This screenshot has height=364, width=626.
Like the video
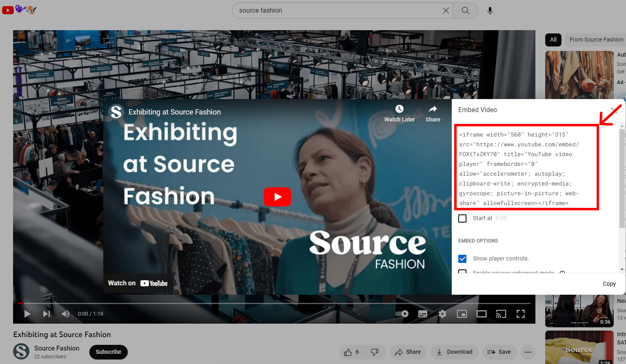[351, 352]
